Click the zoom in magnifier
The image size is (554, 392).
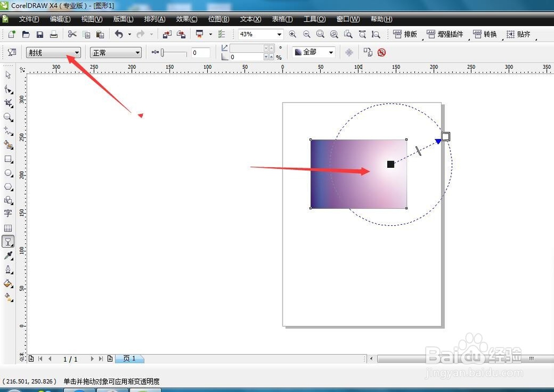pyautogui.click(x=293, y=34)
